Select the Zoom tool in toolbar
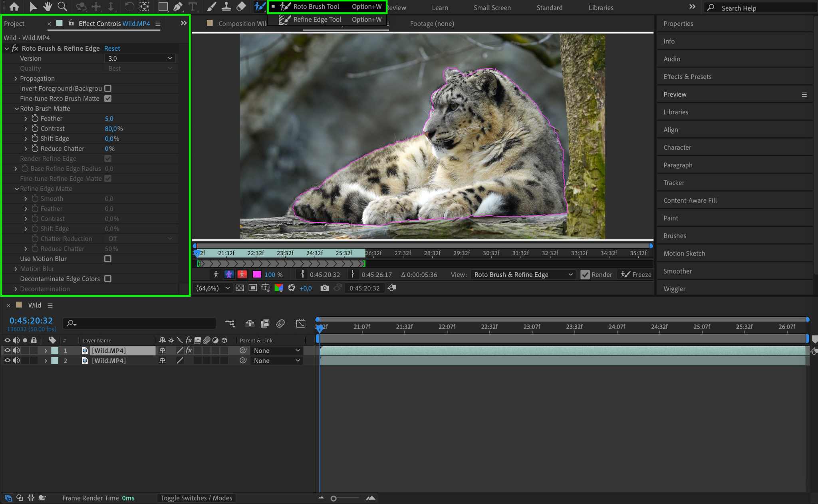This screenshot has height=504, width=818. tap(62, 6)
